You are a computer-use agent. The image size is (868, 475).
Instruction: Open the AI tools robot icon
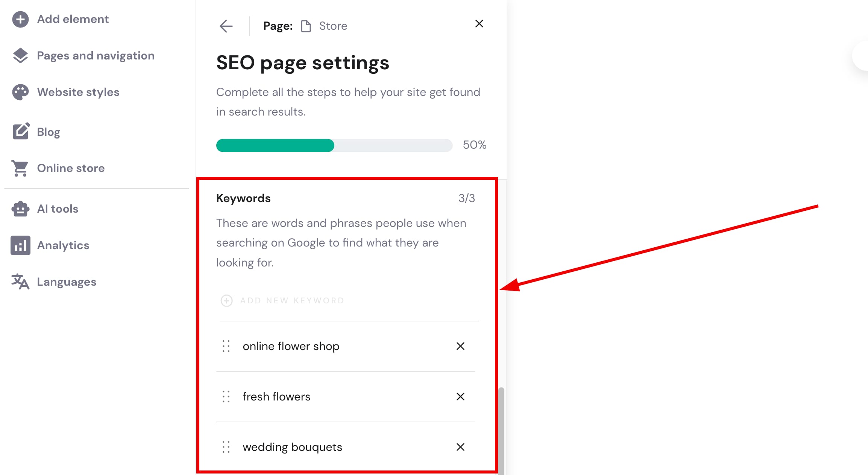tap(20, 209)
